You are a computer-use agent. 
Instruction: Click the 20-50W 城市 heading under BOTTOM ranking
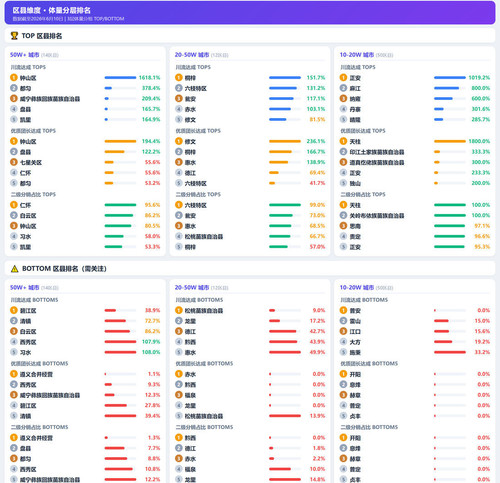(192, 287)
